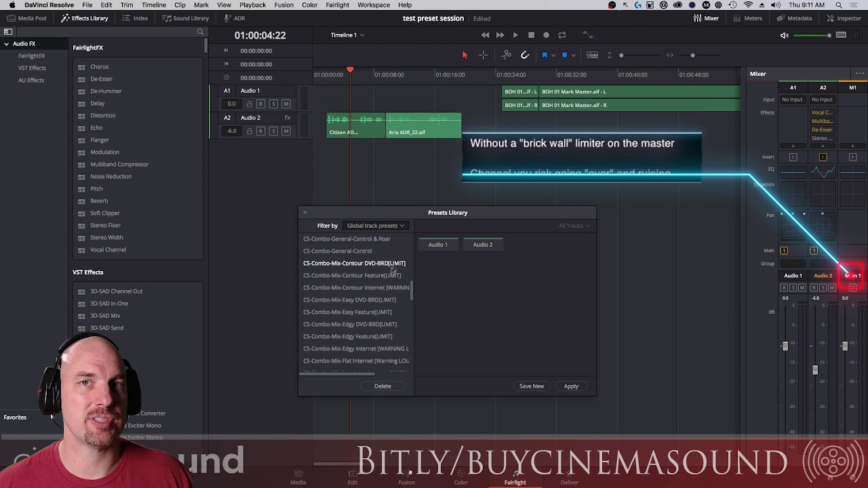Mute track A2 Audio 2 in timeline header
This screenshot has width=868, height=488.
tap(286, 131)
